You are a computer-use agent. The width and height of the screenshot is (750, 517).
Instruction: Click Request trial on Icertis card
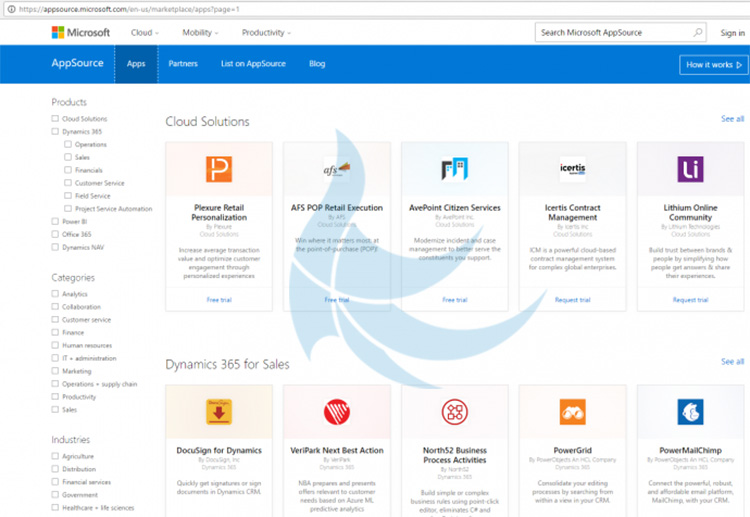click(573, 300)
